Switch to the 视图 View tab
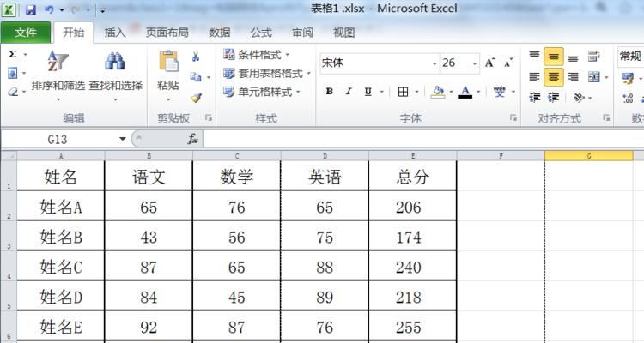Screen dimensions: 644x343 pyautogui.click(x=343, y=33)
